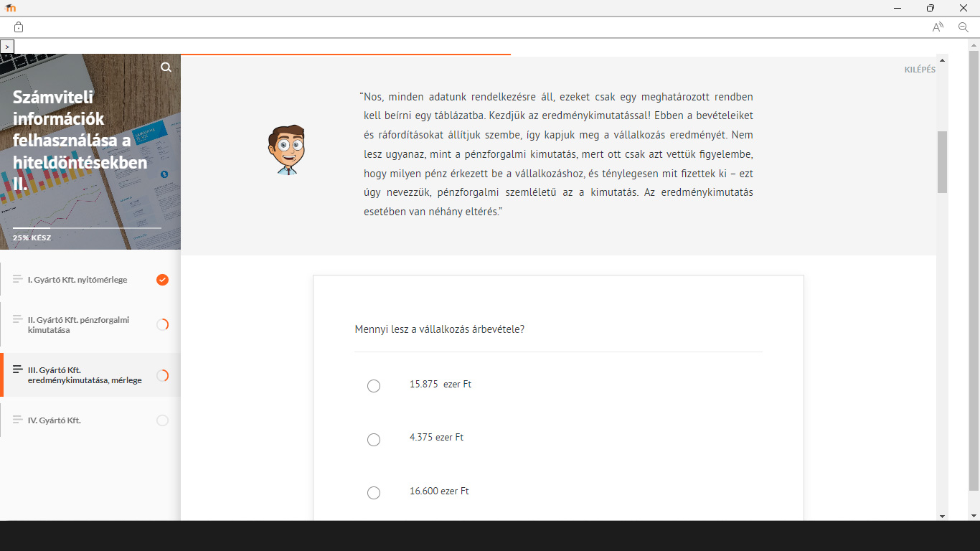The width and height of the screenshot is (980, 551).
Task: Click the empty progress circle of lesson IV
Action: pos(162,420)
